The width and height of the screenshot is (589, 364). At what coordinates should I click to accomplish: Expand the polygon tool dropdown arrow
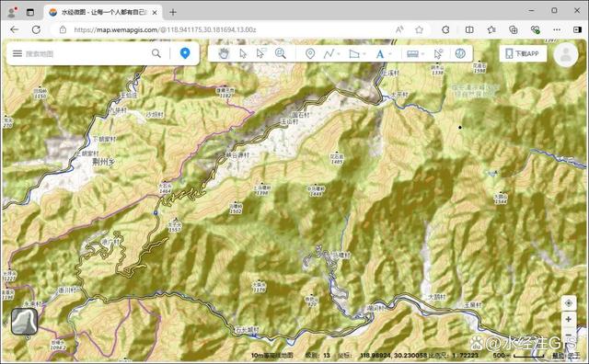click(364, 54)
